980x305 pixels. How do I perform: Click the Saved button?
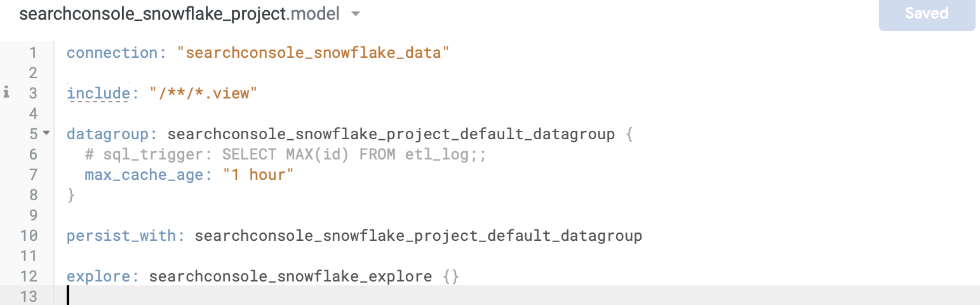[927, 13]
